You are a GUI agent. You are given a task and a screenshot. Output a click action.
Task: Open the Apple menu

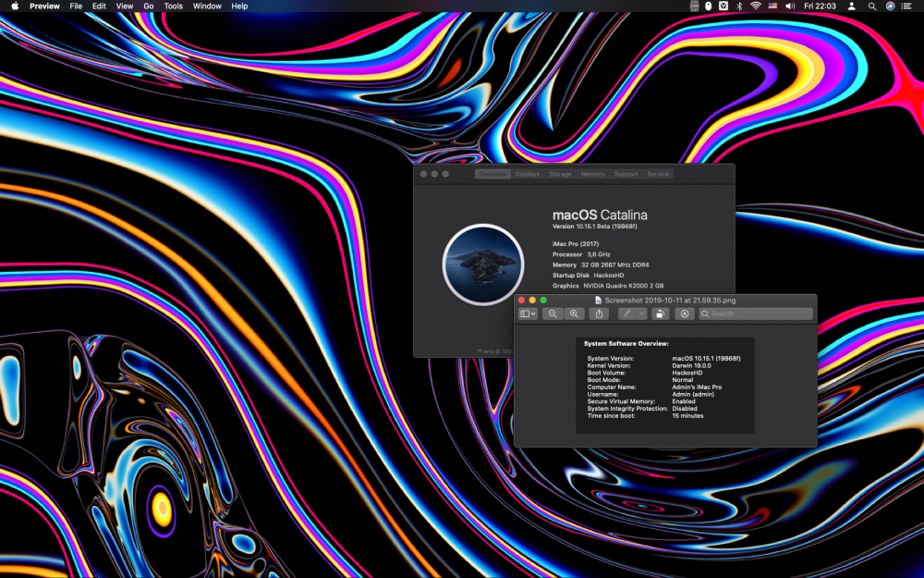15,6
